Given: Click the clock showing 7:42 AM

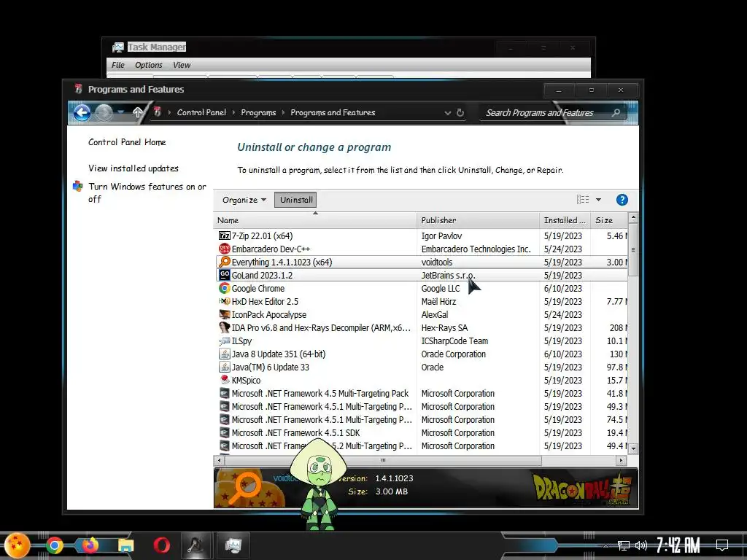Looking at the screenshot, I should coord(678,545).
